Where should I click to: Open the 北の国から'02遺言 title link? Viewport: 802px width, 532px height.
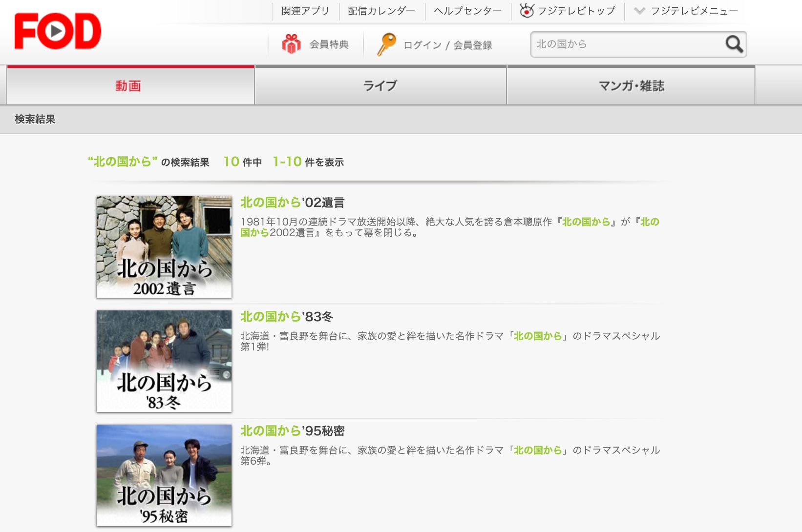click(x=292, y=203)
